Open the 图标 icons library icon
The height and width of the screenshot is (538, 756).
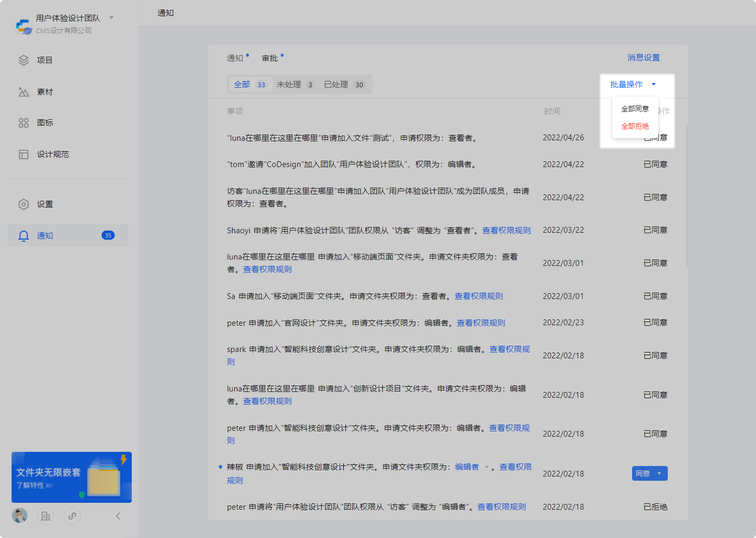click(24, 123)
